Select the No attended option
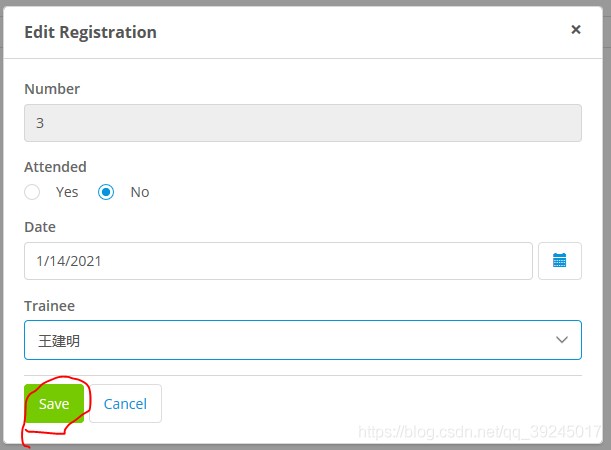 [x=106, y=192]
